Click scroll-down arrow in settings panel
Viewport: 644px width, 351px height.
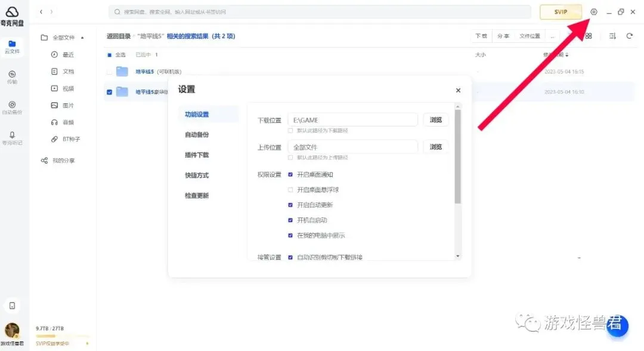[x=458, y=257]
